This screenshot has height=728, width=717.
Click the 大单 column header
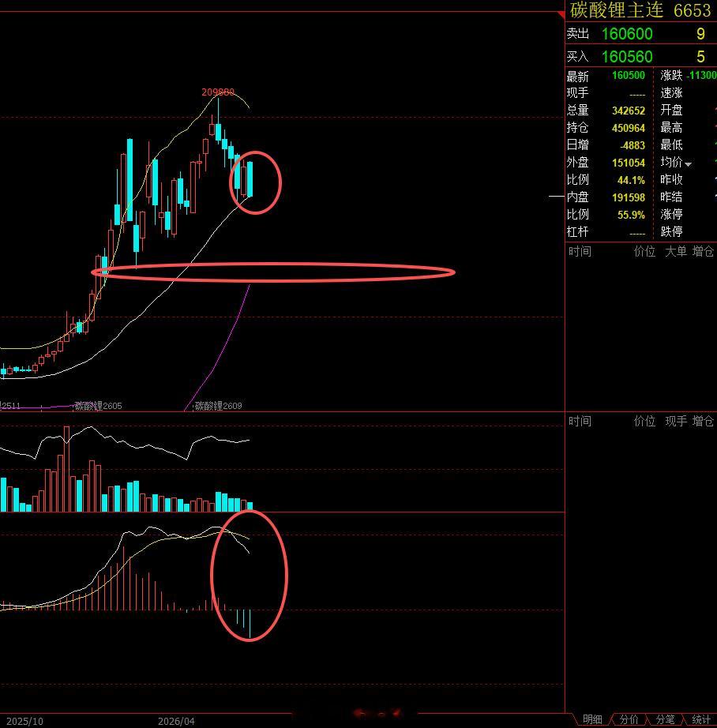[x=676, y=252]
